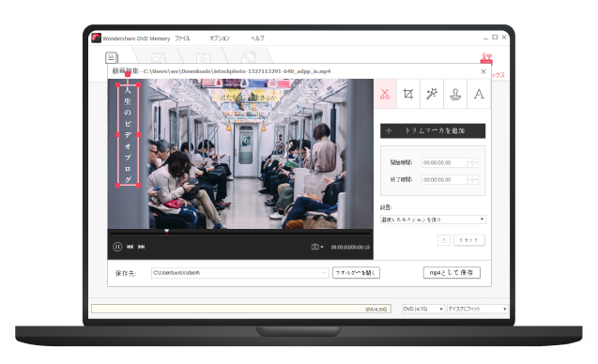Click the start time input field

coord(444,162)
